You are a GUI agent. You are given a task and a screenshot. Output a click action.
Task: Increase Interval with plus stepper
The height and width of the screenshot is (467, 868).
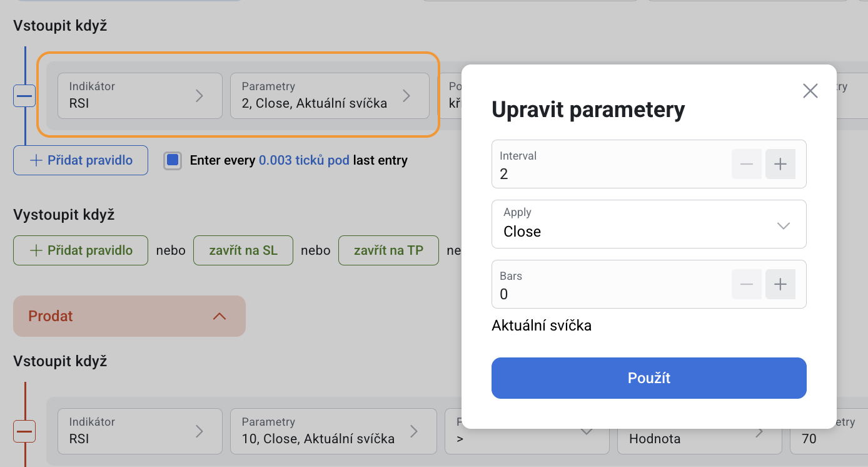780,164
